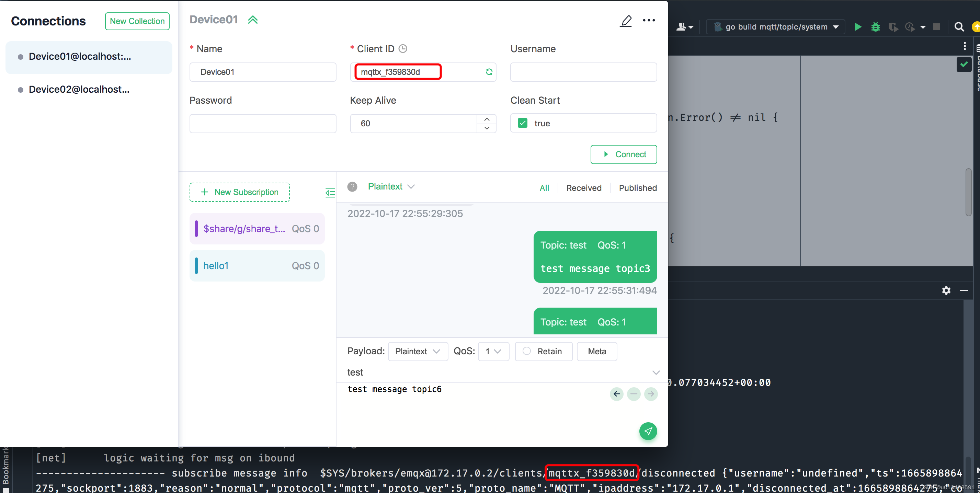Open IDE user account dropdown
The image size is (980, 493).
tap(685, 27)
